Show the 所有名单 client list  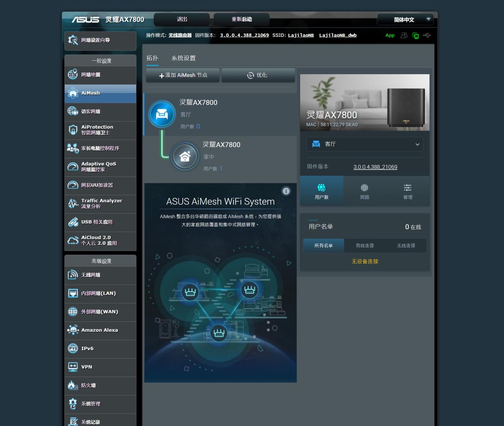coord(323,246)
